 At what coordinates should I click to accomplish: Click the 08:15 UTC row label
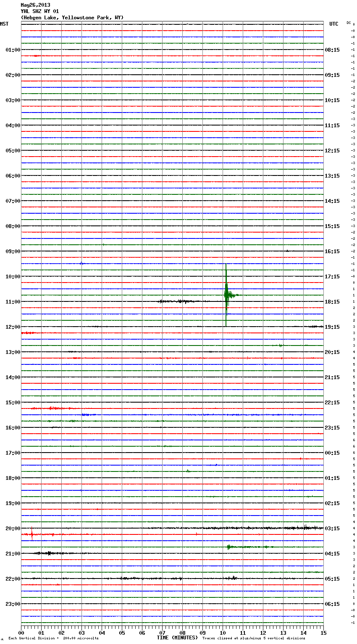point(332,50)
